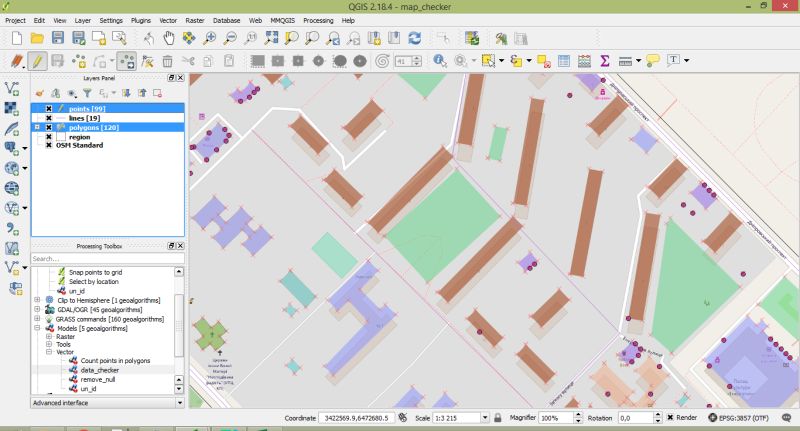Toggle the Render checkbox
The height and width of the screenshot is (431, 800).
(x=670, y=418)
